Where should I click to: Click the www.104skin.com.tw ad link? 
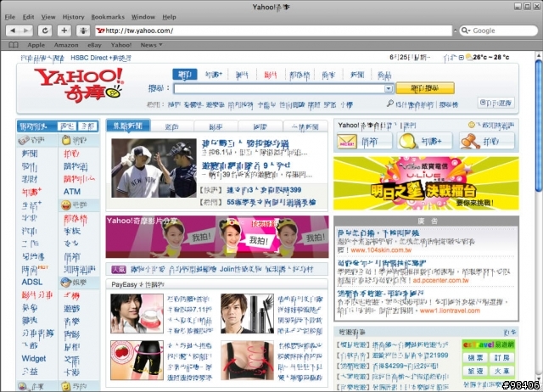381,250
